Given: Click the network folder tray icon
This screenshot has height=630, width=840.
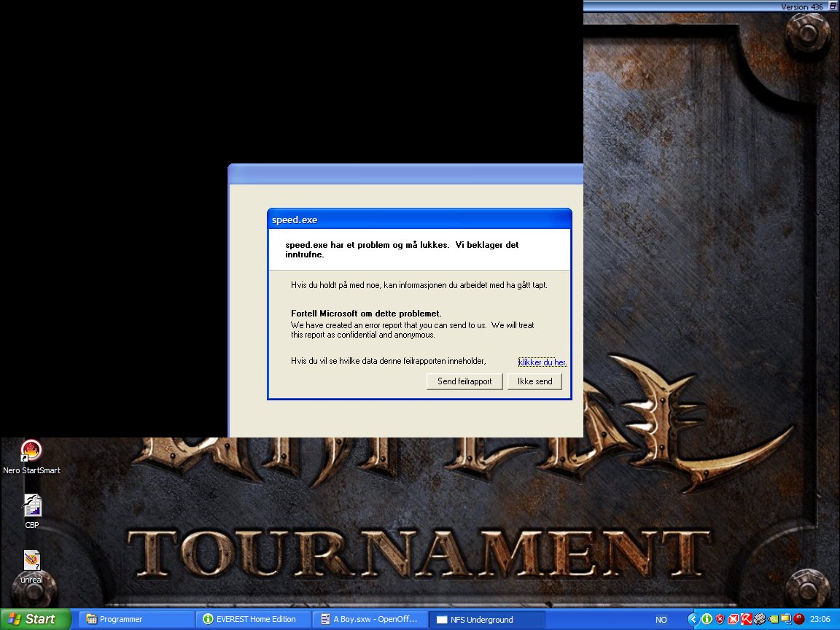Looking at the screenshot, I should [x=786, y=619].
